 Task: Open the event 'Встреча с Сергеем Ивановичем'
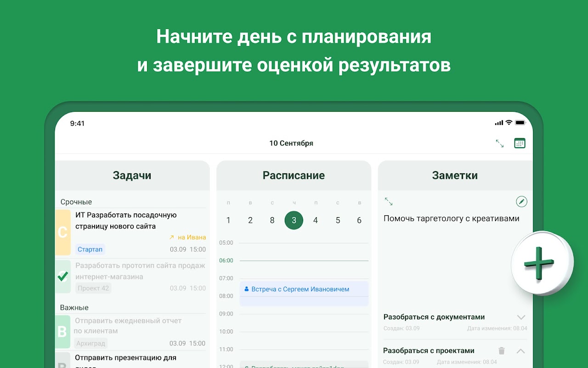[x=304, y=293]
